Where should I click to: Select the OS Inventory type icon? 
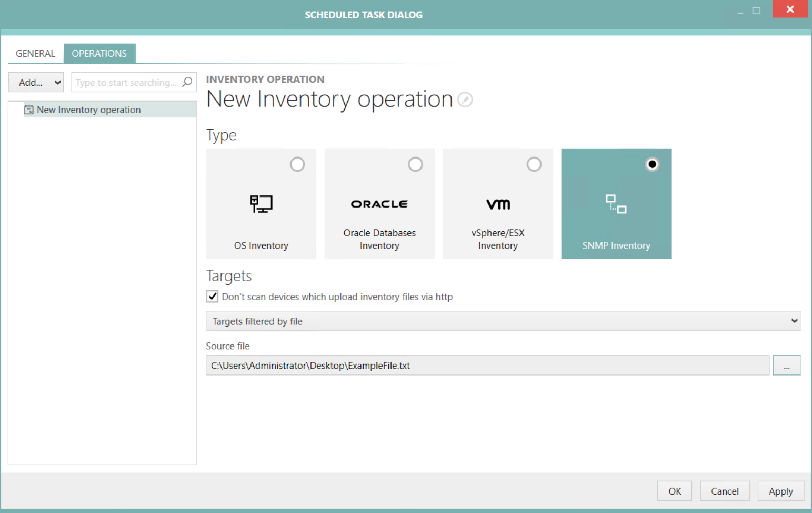(261, 204)
